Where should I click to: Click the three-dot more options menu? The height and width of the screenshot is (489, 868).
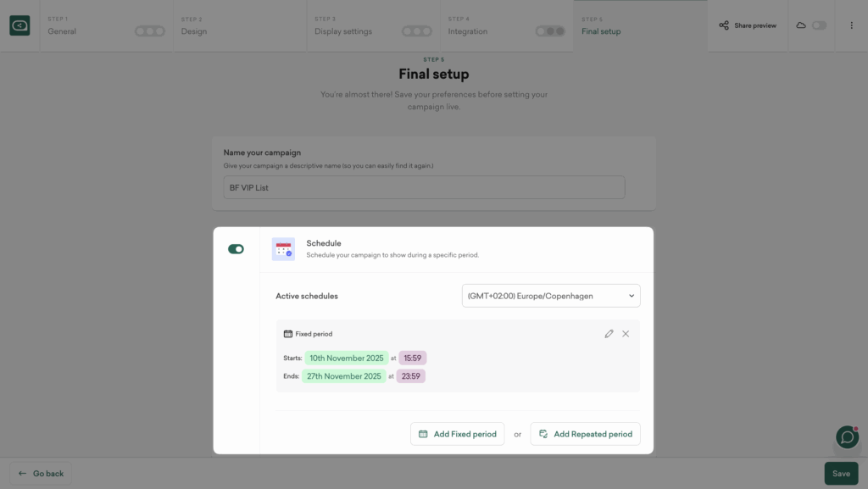click(851, 25)
